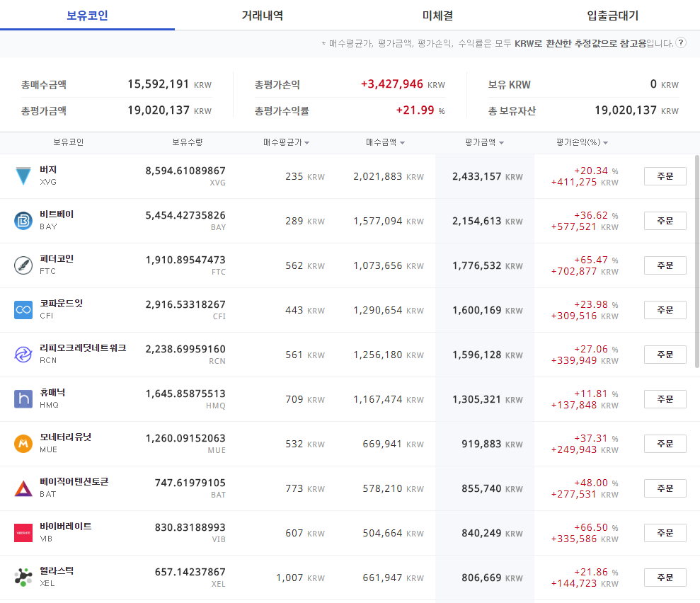The image size is (700, 603).
Task: Sort by 평가손익(%) column arrow
Action: (605, 143)
